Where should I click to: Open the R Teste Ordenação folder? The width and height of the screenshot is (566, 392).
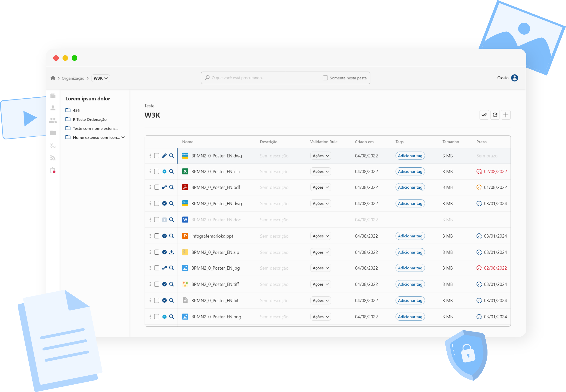(x=89, y=119)
